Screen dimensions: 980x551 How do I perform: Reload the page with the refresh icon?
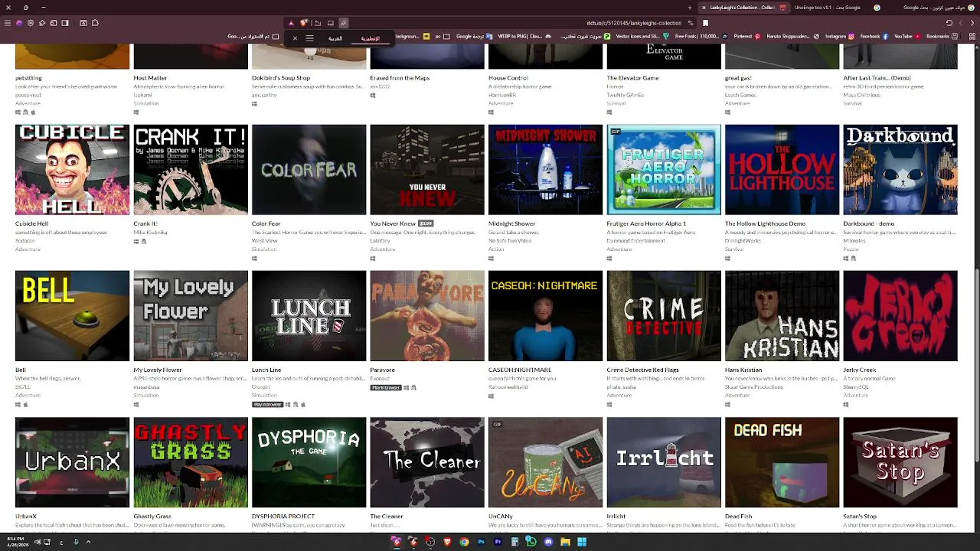(949, 23)
